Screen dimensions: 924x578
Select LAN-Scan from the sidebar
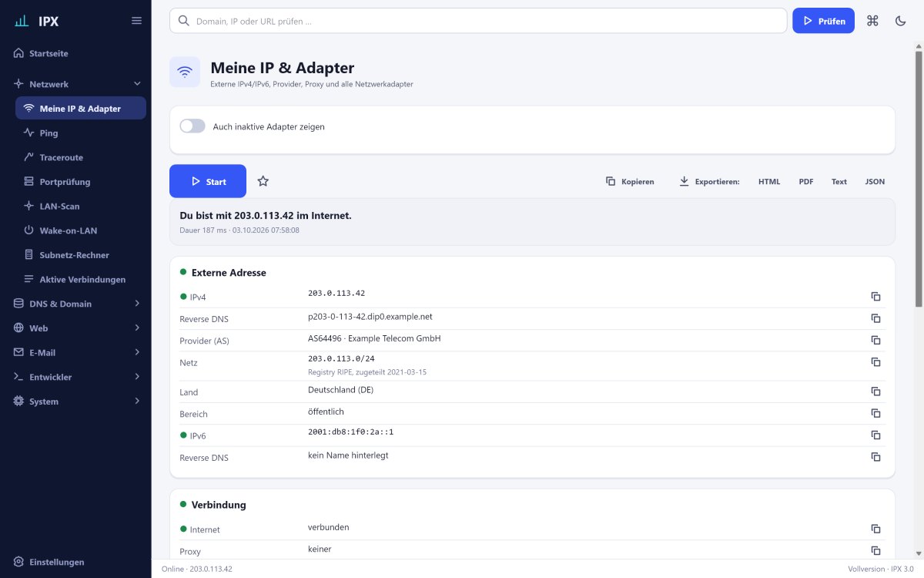tap(81, 207)
